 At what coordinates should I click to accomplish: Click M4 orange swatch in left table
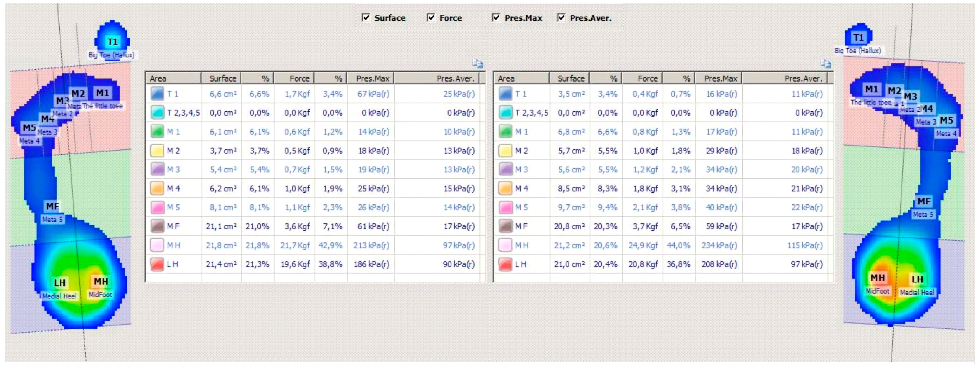(157, 189)
